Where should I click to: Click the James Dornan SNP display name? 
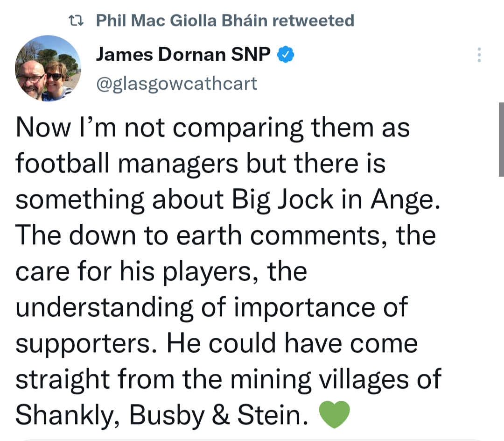click(x=183, y=54)
